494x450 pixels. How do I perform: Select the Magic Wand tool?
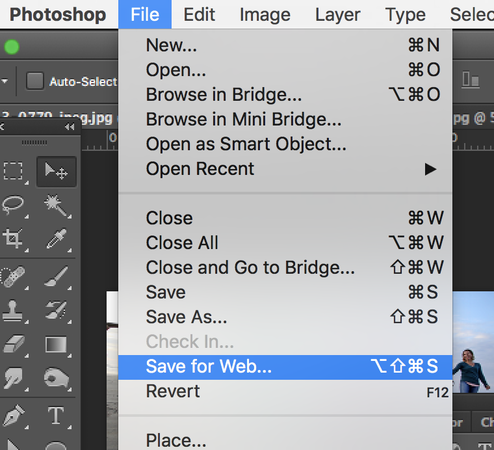pyautogui.click(x=56, y=206)
